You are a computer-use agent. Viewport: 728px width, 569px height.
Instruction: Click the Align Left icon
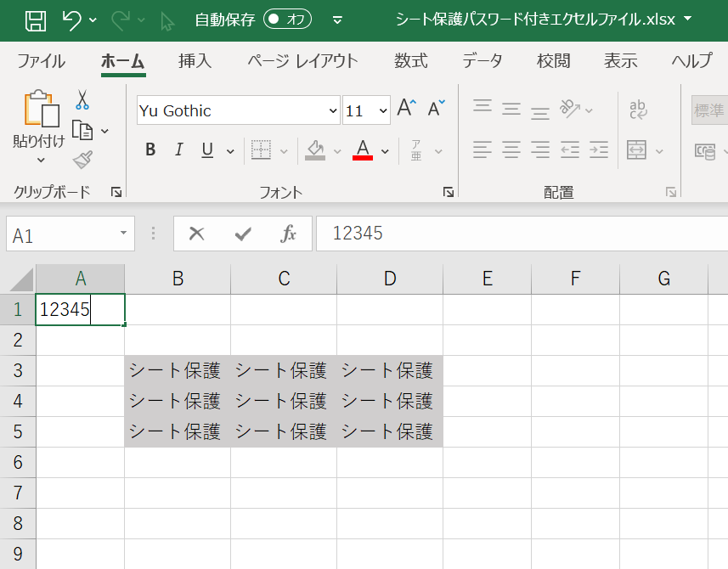tap(483, 149)
